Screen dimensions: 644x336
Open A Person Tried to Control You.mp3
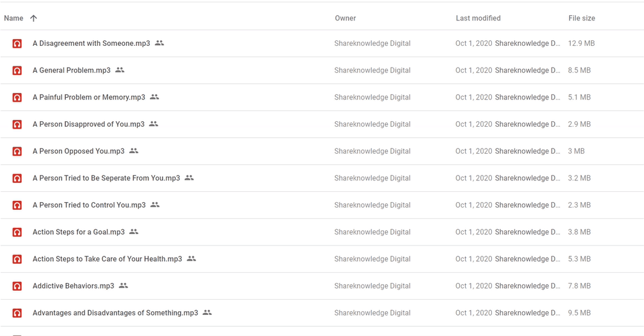[89, 205]
